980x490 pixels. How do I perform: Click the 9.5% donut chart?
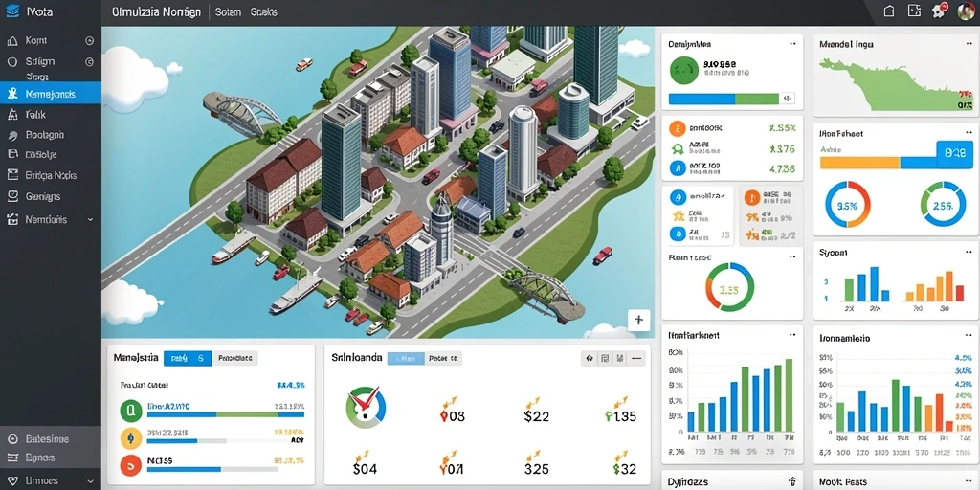click(847, 205)
